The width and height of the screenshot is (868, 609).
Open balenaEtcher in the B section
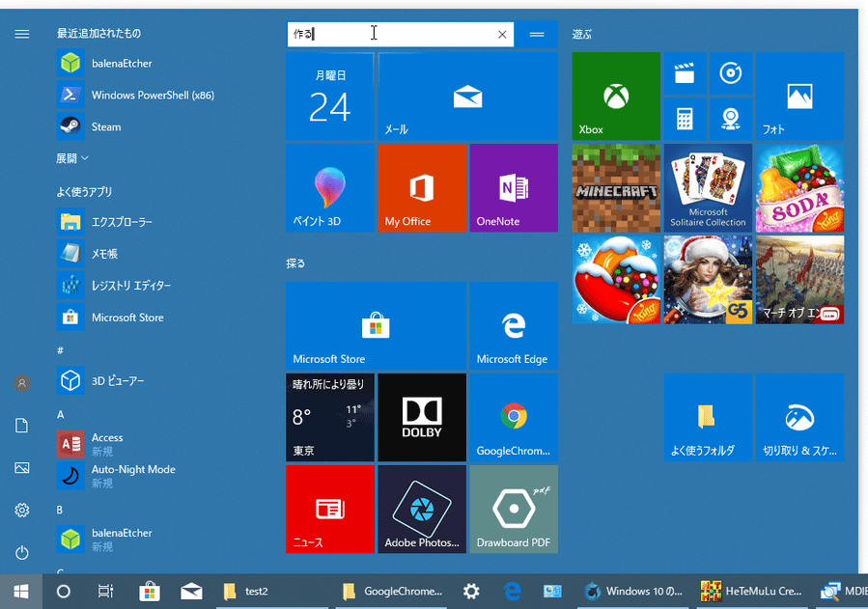tap(105, 539)
